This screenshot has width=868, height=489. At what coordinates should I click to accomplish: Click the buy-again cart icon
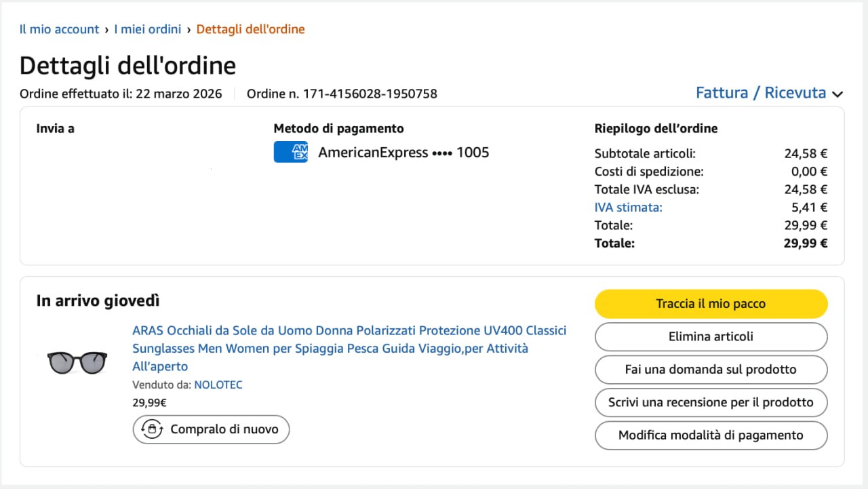pyautogui.click(x=152, y=429)
